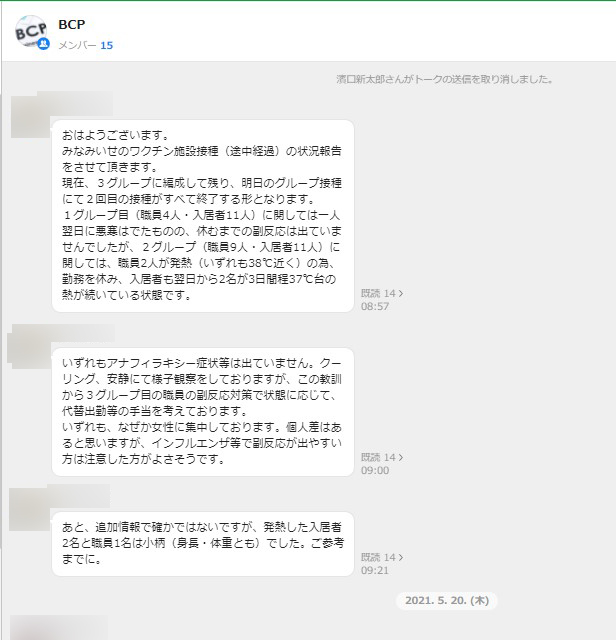The height and width of the screenshot is (640, 616).
Task: Click the メンバー label in header
Action: [78, 45]
